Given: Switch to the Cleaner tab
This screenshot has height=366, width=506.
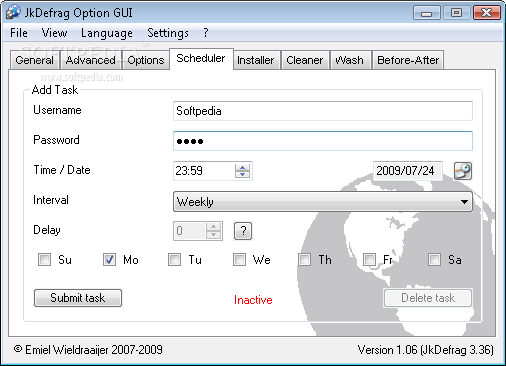Looking at the screenshot, I should click(x=305, y=60).
